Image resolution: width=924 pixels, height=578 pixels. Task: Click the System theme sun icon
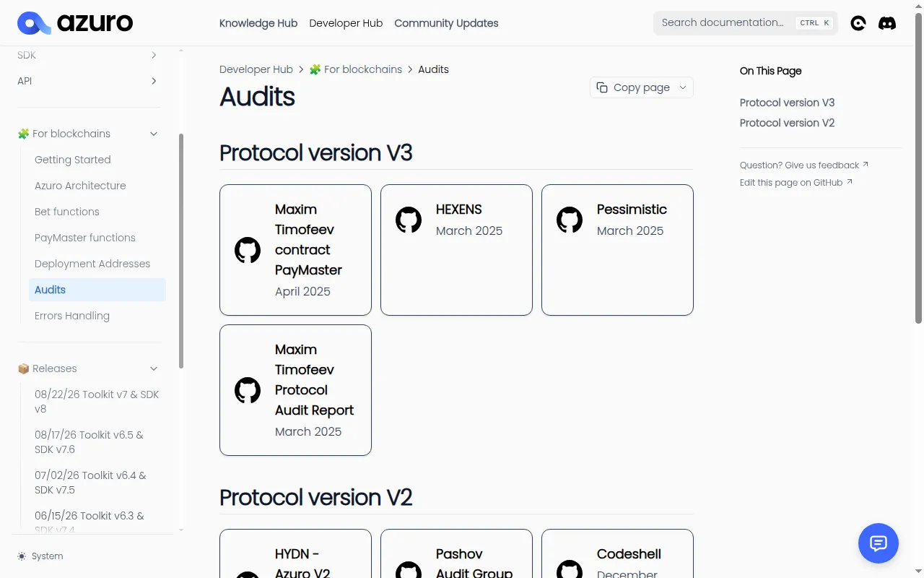coord(22,556)
